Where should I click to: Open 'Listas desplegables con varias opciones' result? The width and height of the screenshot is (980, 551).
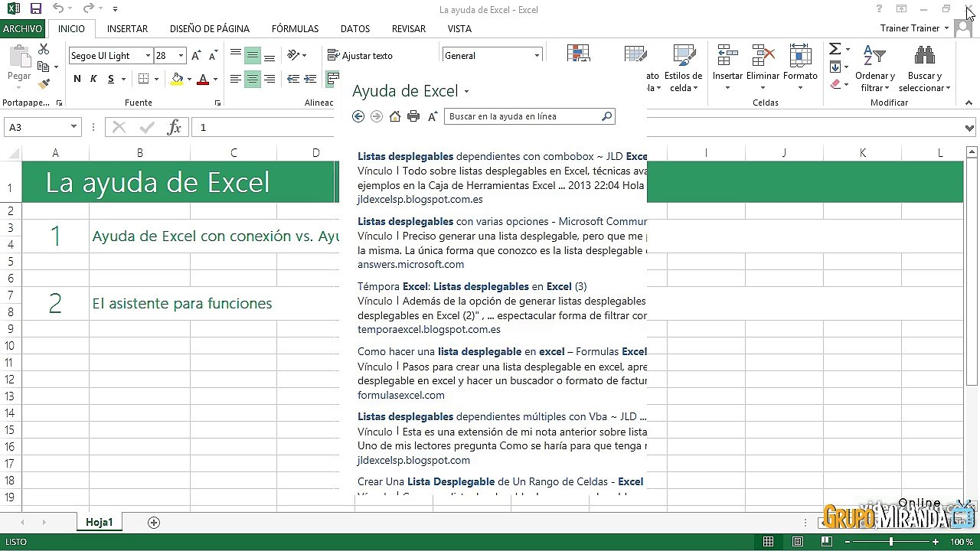[x=502, y=221]
